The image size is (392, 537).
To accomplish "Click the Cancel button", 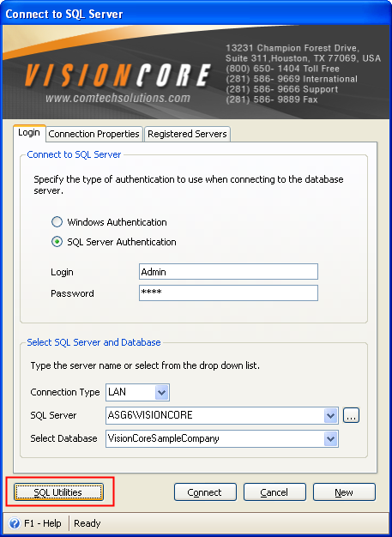I will click(274, 492).
